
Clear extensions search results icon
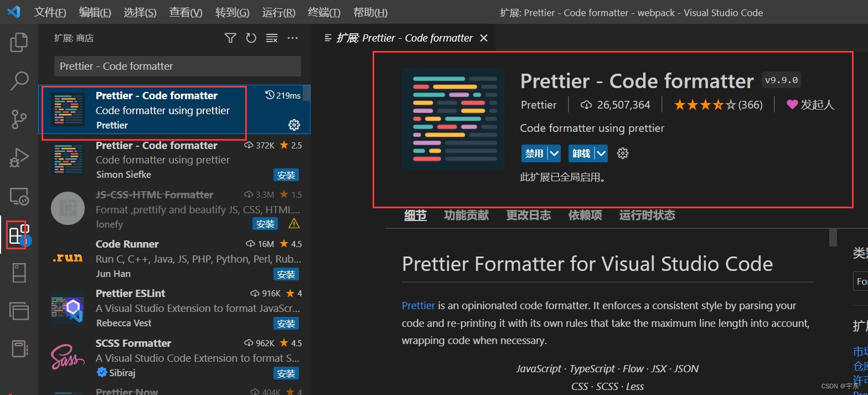click(272, 38)
